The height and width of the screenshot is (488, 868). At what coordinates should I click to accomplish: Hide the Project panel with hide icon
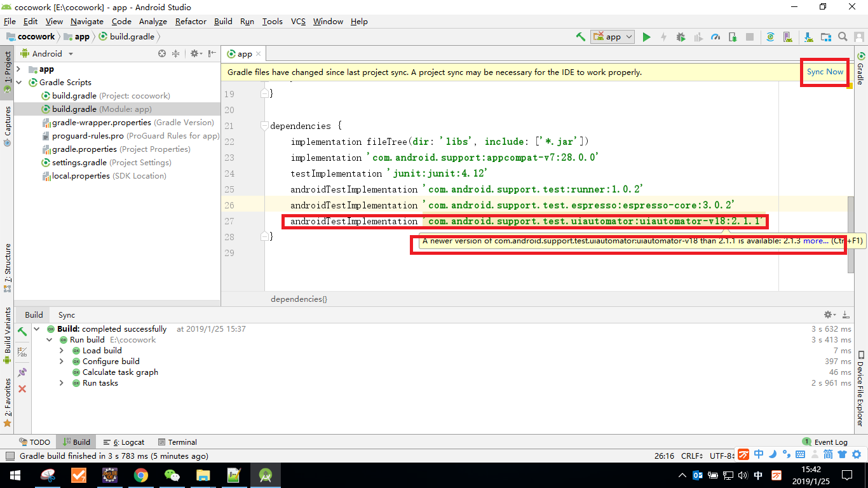212,54
